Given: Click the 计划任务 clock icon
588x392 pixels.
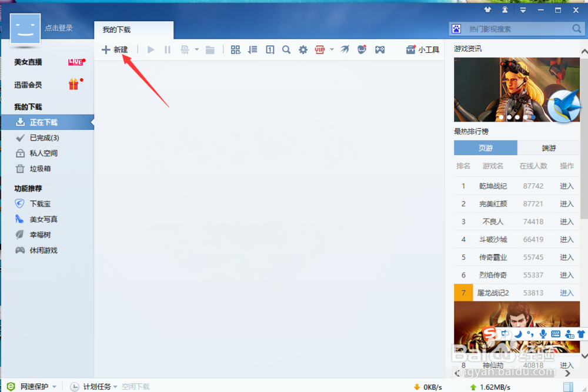Looking at the screenshot, I should point(75,386).
